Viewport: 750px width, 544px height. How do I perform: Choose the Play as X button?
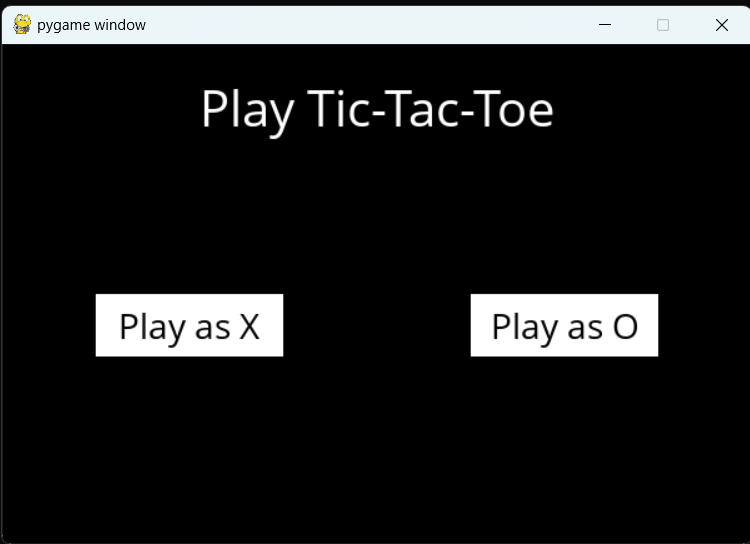coord(189,325)
